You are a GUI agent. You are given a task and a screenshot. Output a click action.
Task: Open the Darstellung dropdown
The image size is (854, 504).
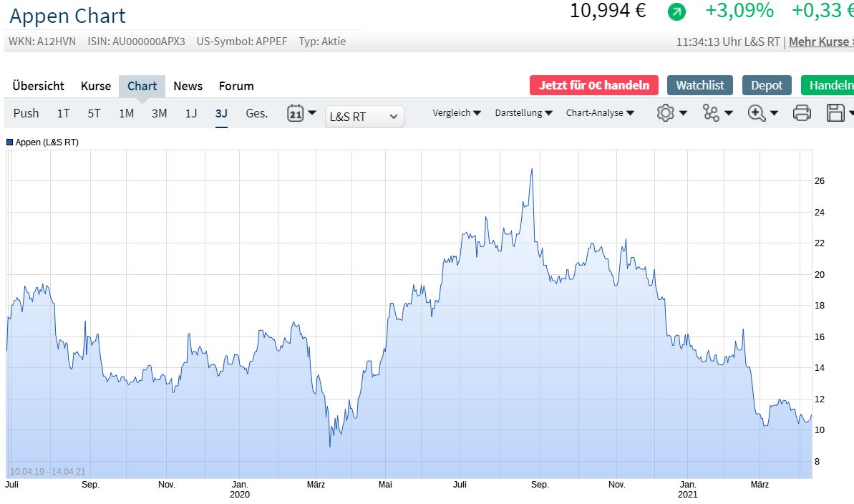[520, 113]
